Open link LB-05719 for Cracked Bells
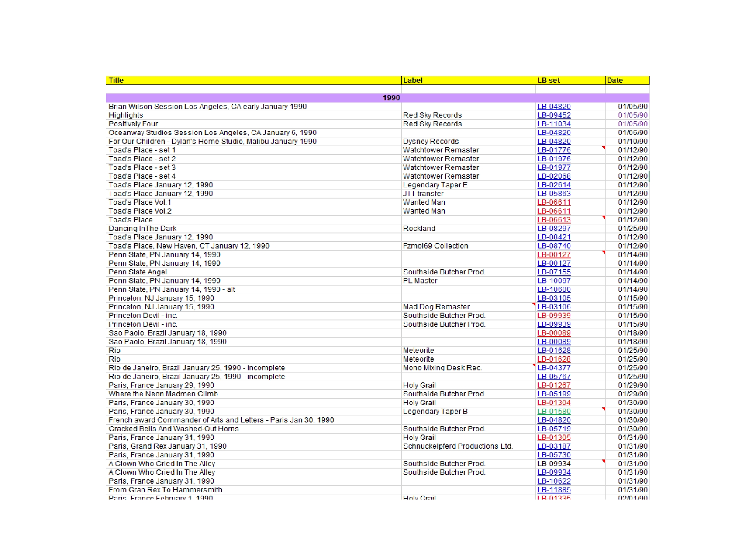 (554, 428)
